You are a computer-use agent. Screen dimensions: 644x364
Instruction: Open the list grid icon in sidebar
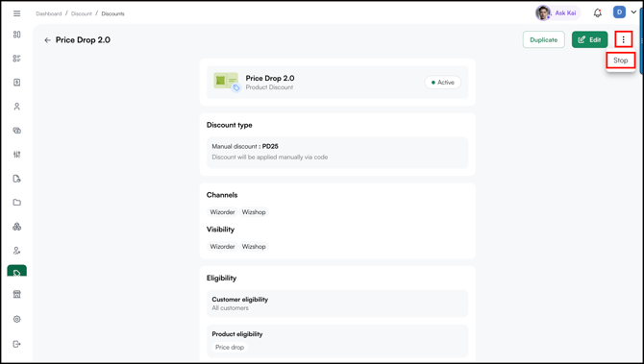[x=17, y=59]
